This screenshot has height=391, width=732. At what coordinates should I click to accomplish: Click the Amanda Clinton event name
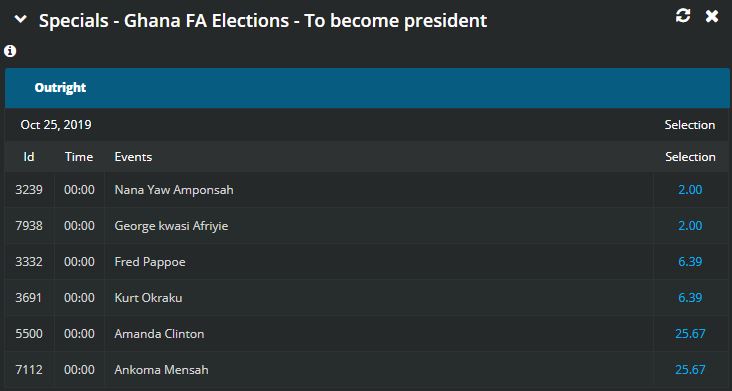[x=159, y=334]
